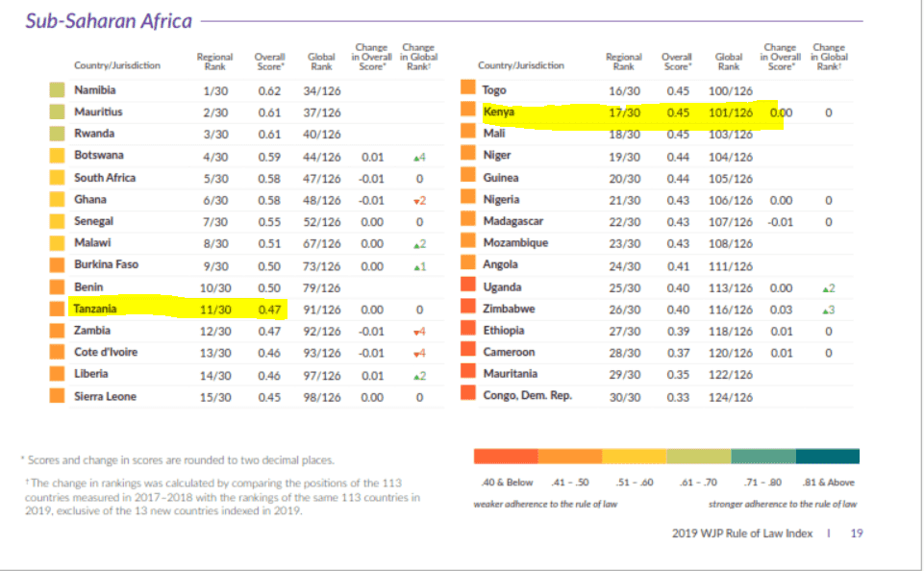Click the highlighted Kenya country name
The height and width of the screenshot is (571, 924).
click(499, 112)
